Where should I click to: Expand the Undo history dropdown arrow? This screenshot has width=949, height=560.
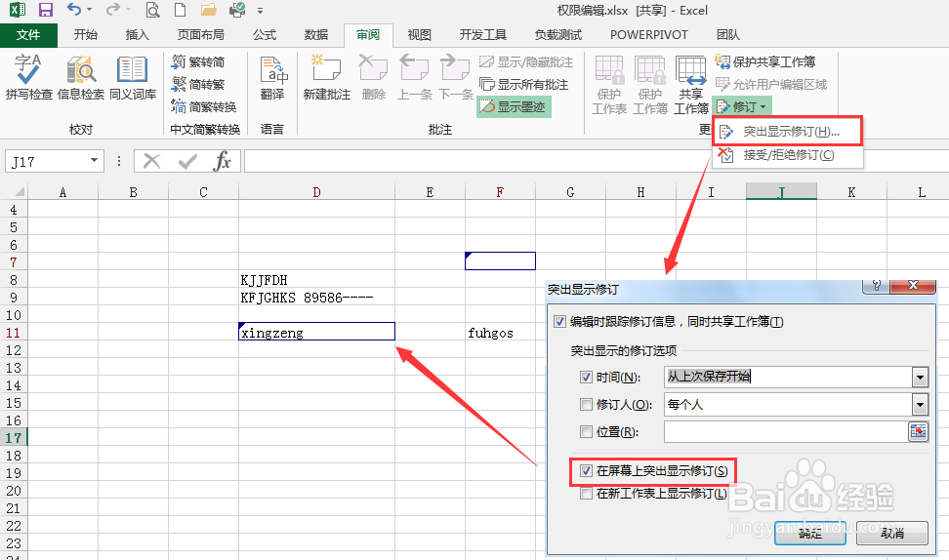90,10
